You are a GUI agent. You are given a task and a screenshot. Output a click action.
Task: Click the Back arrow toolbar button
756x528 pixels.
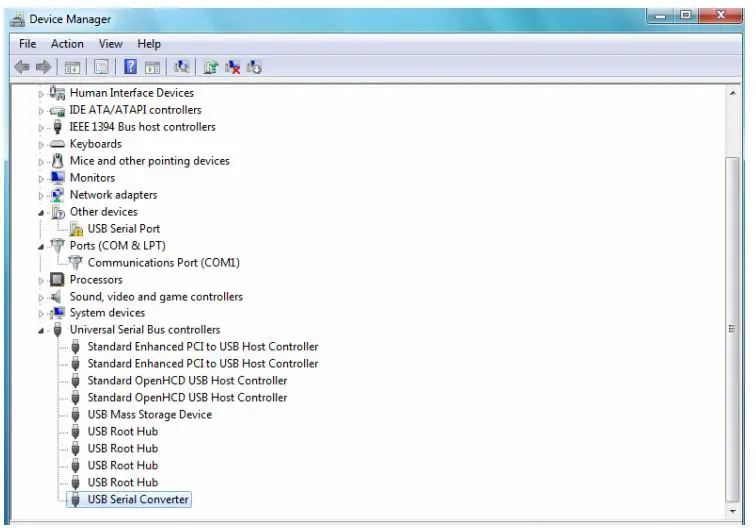point(22,67)
